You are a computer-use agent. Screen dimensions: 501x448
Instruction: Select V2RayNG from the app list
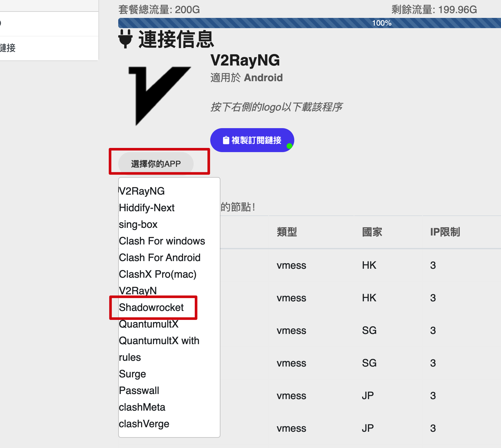(x=142, y=191)
